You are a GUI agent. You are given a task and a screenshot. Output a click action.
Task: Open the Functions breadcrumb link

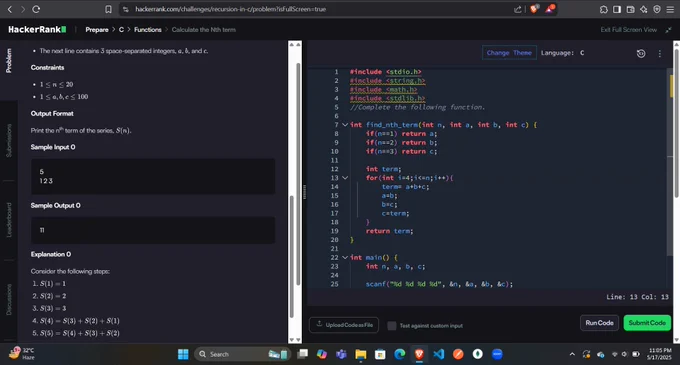tap(147, 29)
